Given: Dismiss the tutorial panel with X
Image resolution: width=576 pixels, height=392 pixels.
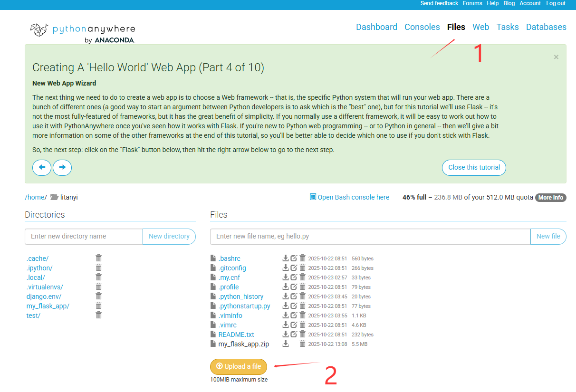Looking at the screenshot, I should coord(556,57).
